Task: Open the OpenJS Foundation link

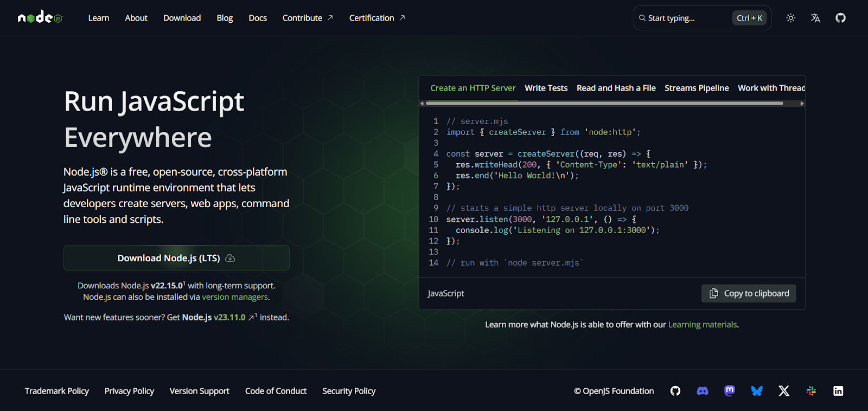Action: 614,391
